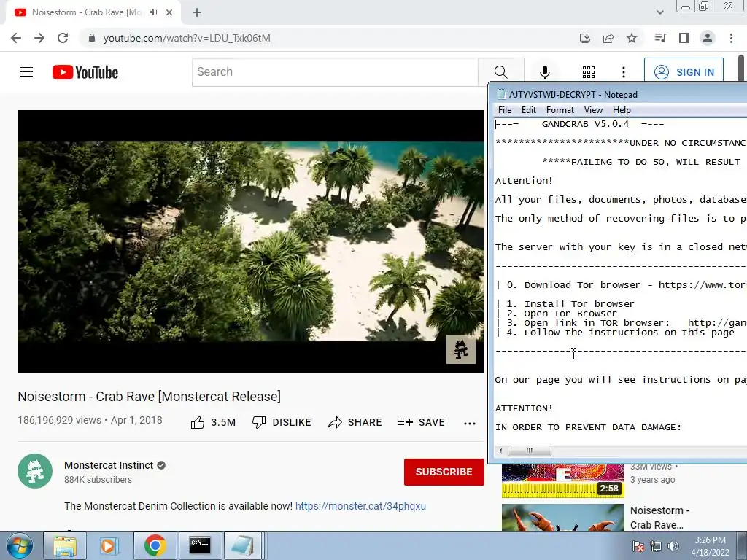Open Notepad Edit menu
The width and height of the screenshot is (747, 560).
pos(529,110)
